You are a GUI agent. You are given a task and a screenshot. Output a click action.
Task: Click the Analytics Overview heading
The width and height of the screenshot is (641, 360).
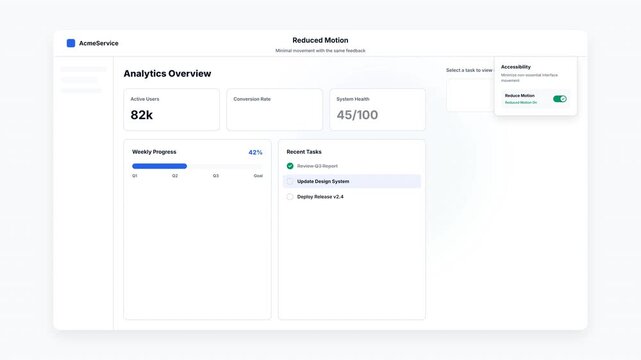pyautogui.click(x=167, y=74)
